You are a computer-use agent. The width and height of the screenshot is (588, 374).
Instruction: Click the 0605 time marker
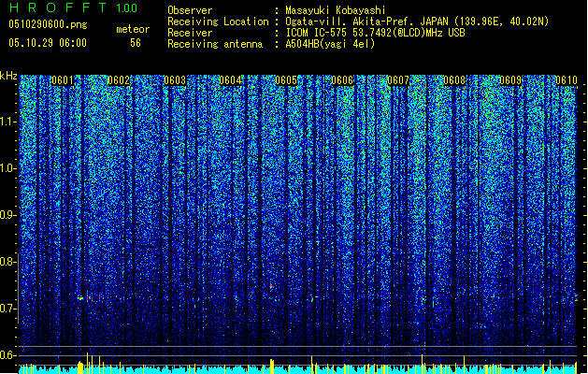click(286, 80)
